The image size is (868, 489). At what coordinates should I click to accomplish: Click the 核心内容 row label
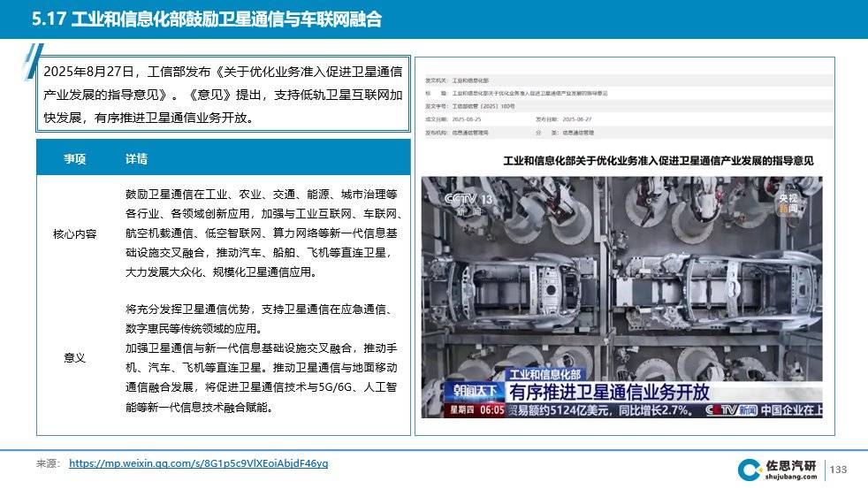coord(75,234)
